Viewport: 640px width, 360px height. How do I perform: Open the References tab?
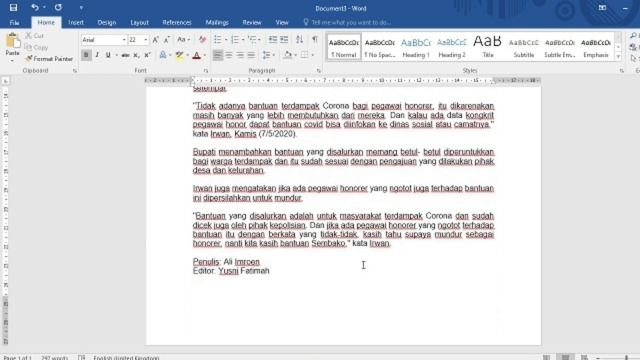pyautogui.click(x=177, y=22)
